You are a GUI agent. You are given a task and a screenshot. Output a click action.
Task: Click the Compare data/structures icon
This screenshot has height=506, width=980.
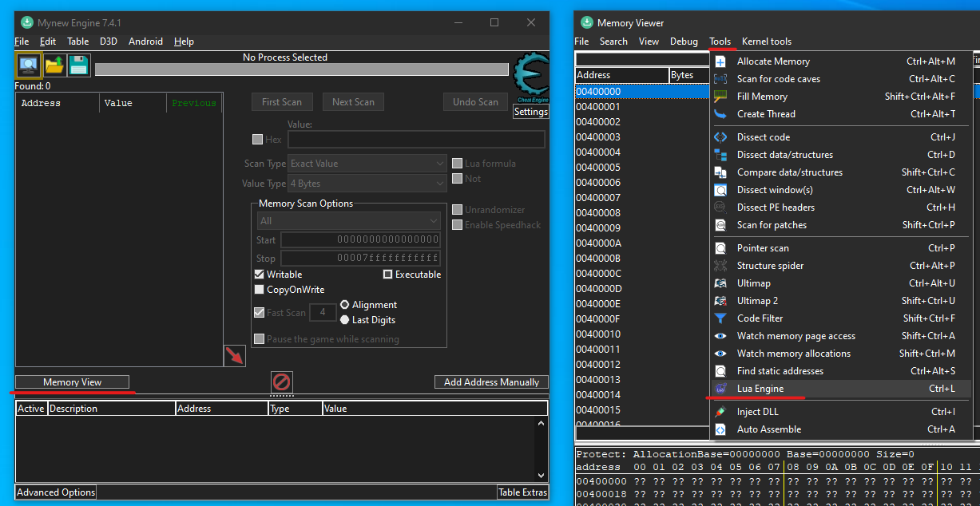coord(720,172)
